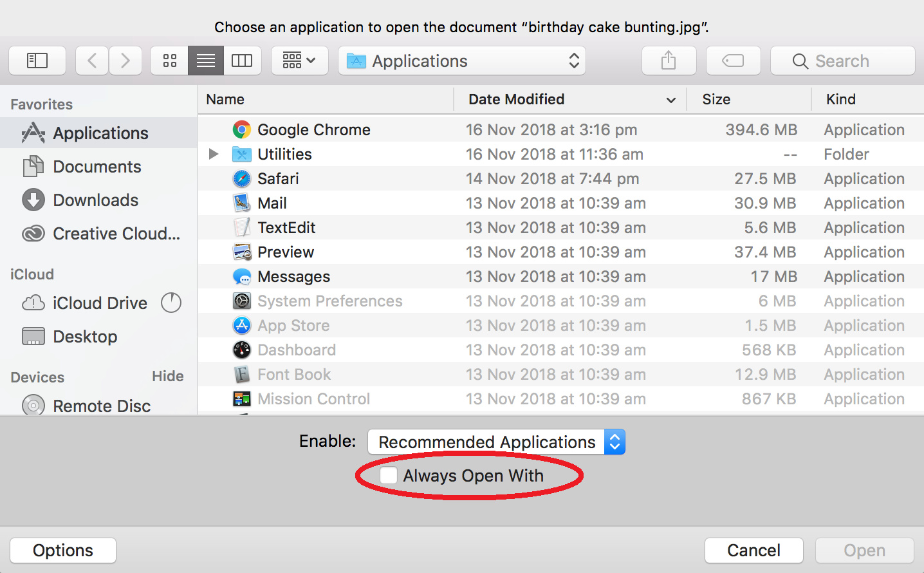
Task: Click the Edit Tags toolbar button
Action: pos(734,61)
